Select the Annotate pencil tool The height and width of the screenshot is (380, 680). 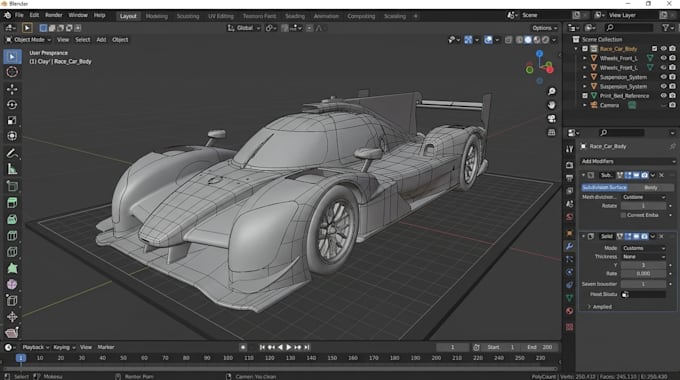point(12,153)
